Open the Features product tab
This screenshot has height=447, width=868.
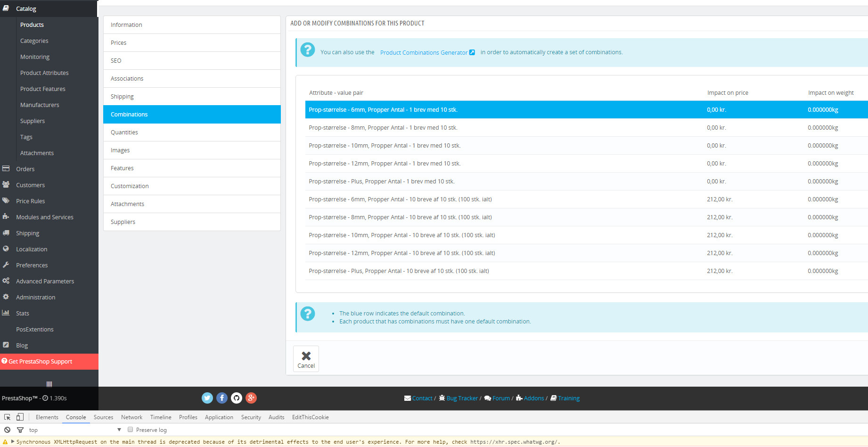click(192, 168)
